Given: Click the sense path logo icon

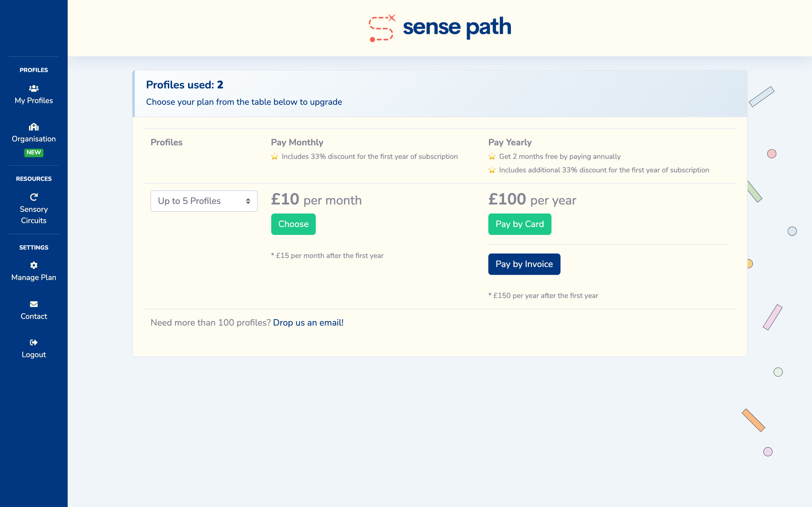Looking at the screenshot, I should 381,28.
